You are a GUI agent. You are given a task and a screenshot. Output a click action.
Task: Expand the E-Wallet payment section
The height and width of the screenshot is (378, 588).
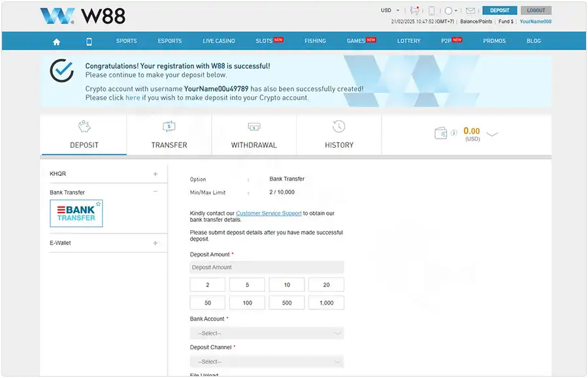point(155,243)
